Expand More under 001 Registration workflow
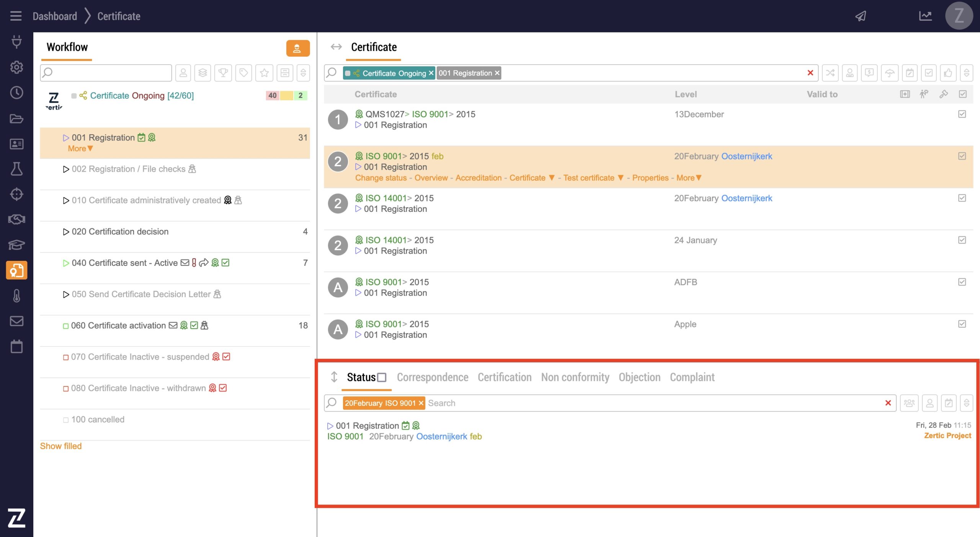 pos(80,148)
